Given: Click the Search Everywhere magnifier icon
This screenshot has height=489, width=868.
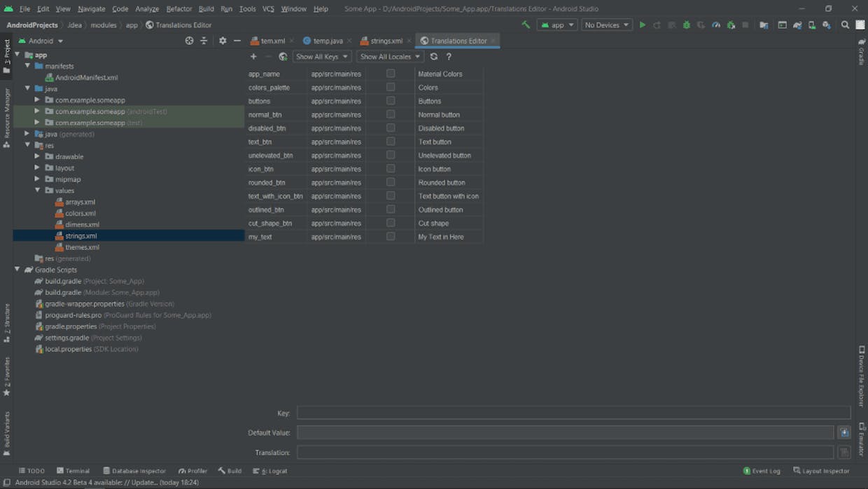Looking at the screenshot, I should pyautogui.click(x=845, y=25).
